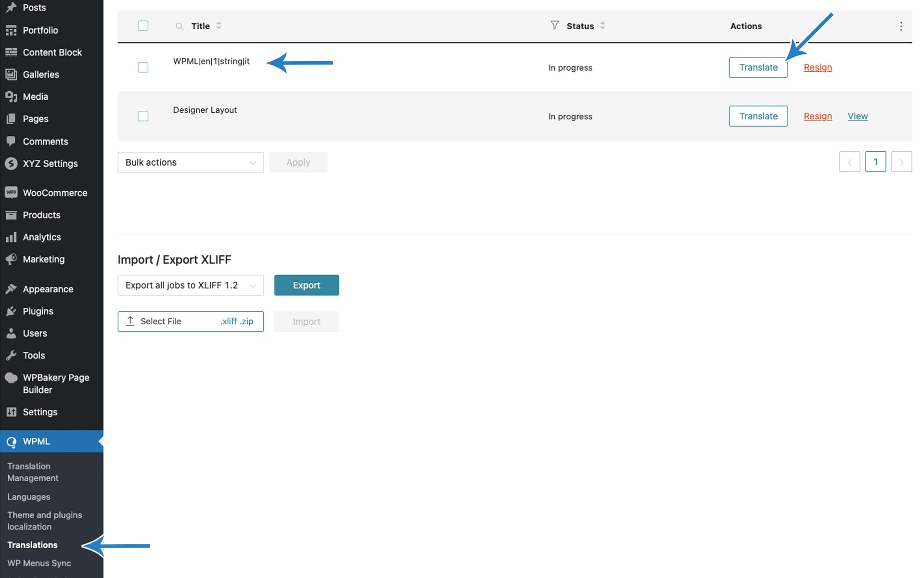Image resolution: width=924 pixels, height=578 pixels.
Task: Go to next page arrow in pagination
Action: (x=901, y=162)
